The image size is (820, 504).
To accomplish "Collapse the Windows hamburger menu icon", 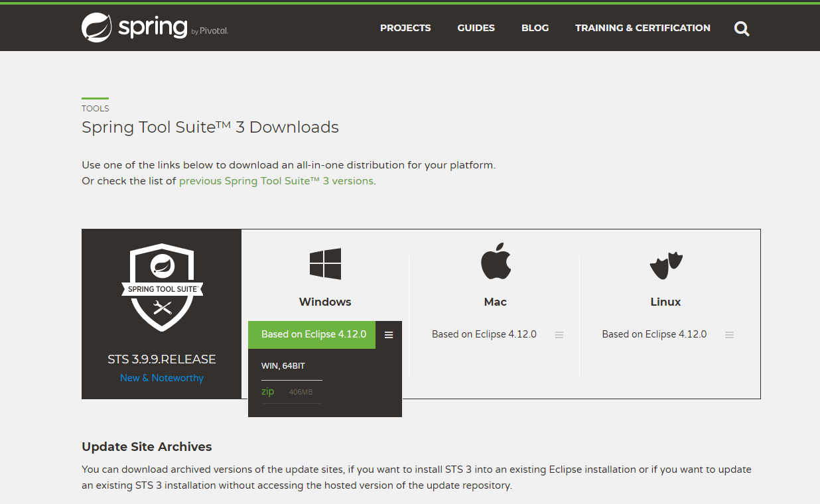I will (389, 335).
